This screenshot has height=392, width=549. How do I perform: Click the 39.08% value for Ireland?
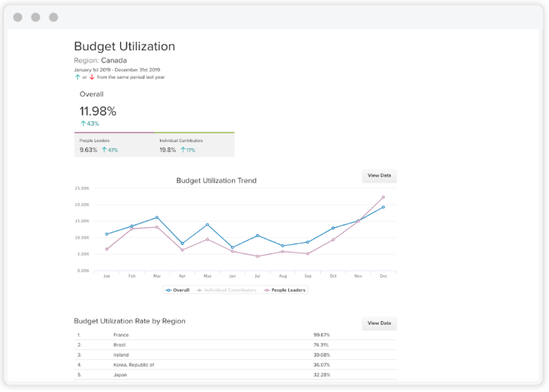(322, 355)
